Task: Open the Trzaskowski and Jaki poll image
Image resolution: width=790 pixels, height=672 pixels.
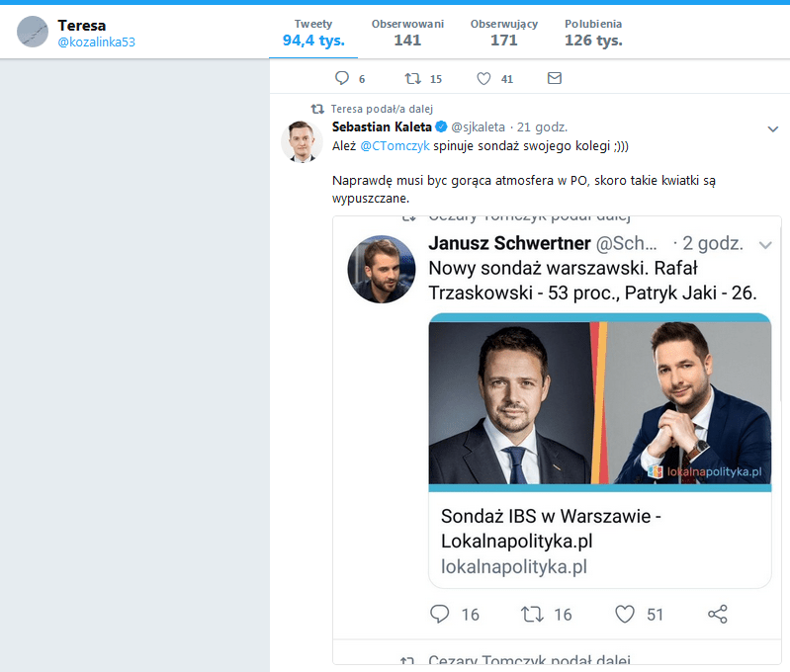Action: 599,404
